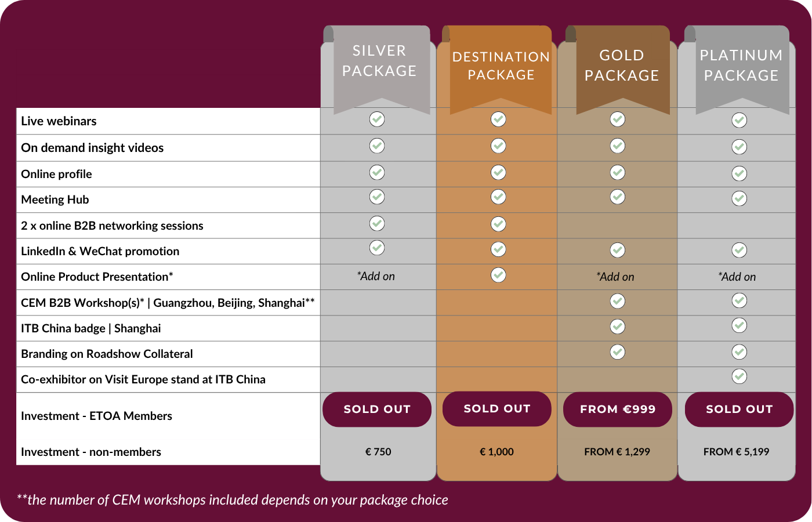The height and width of the screenshot is (522, 812).
Task: Click Silver Package Live webinars checkmark
Action: coord(377,119)
